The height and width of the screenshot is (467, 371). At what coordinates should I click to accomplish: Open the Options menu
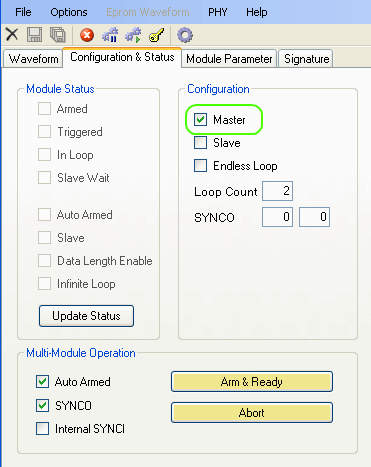click(69, 12)
